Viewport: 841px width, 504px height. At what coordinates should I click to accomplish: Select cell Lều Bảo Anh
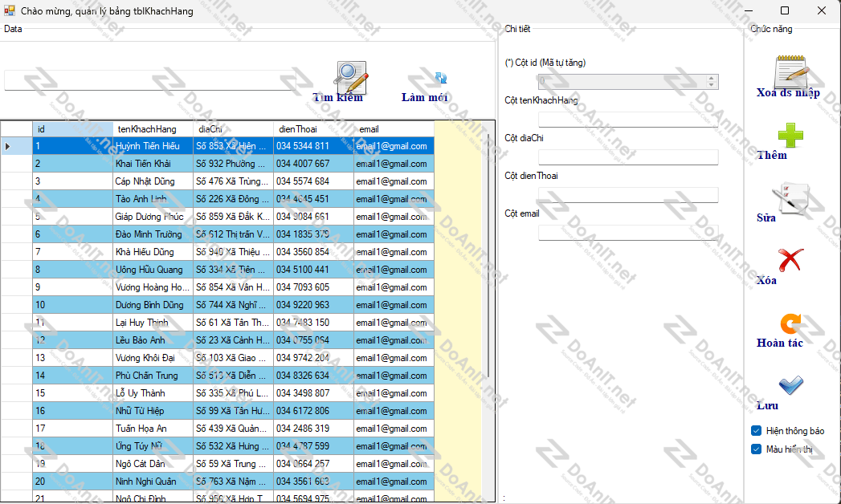click(x=153, y=340)
